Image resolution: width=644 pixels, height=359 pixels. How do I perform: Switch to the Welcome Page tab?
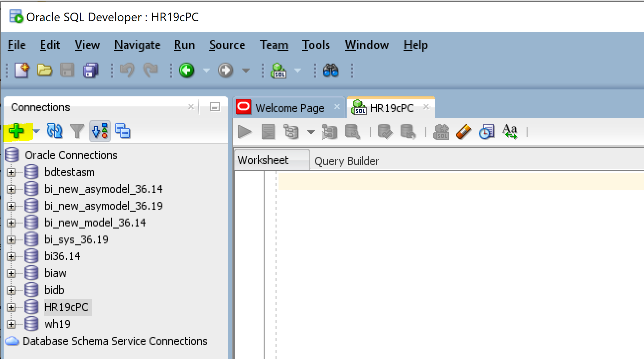click(x=289, y=108)
